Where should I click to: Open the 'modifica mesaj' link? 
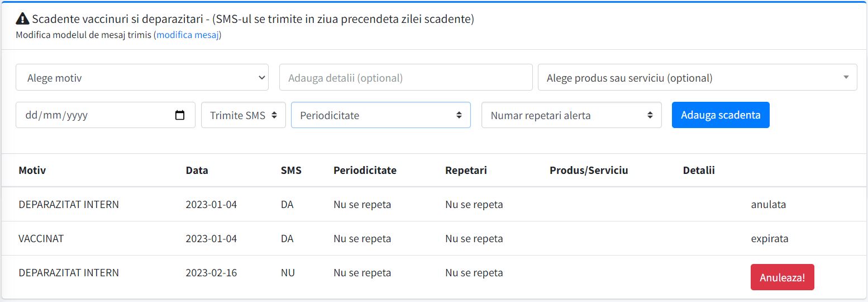coord(188,35)
